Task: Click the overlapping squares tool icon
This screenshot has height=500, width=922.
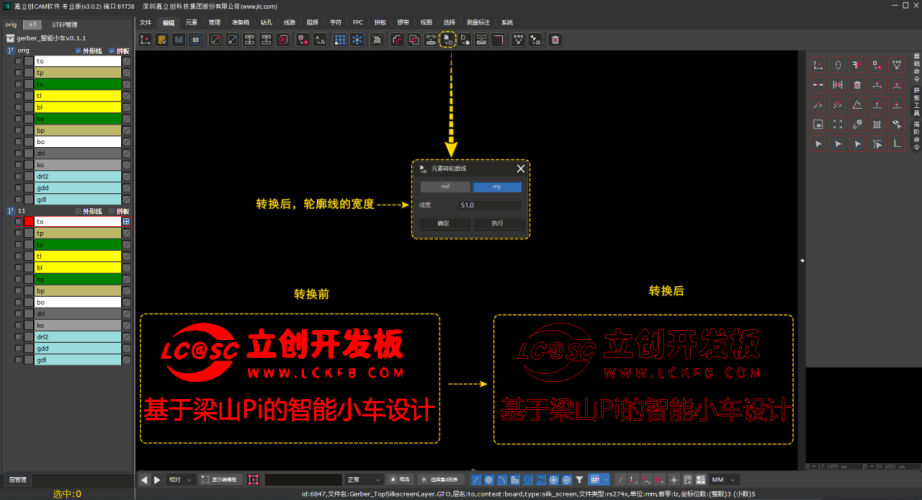Action: [x=414, y=40]
